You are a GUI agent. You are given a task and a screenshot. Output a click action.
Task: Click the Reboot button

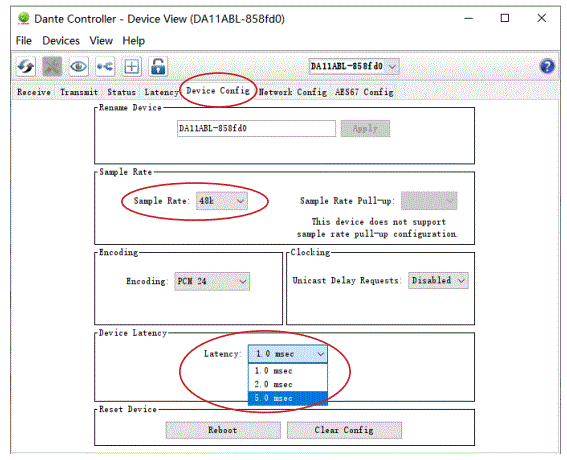pyautogui.click(x=223, y=430)
